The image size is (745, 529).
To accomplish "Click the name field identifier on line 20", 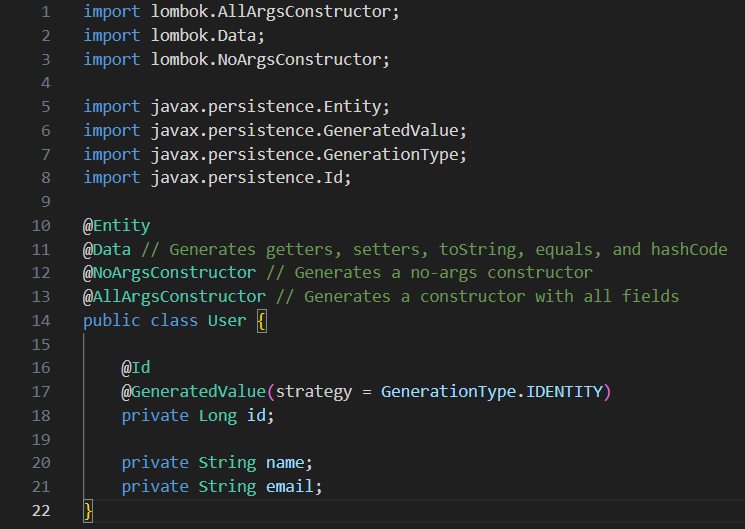I will click(x=285, y=462).
